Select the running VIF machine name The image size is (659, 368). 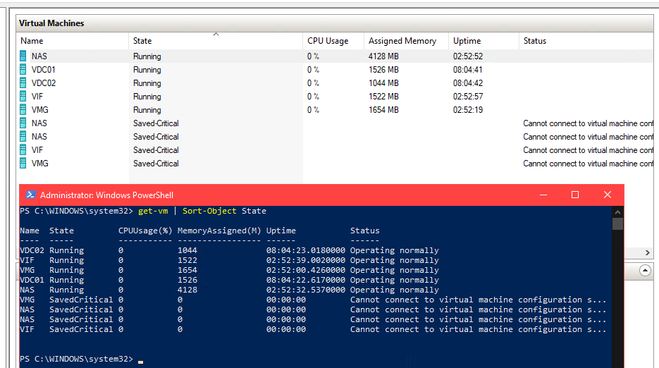pyautogui.click(x=37, y=97)
